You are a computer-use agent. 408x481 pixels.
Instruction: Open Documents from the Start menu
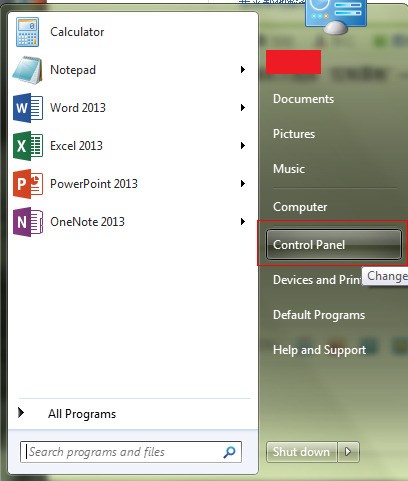[303, 99]
